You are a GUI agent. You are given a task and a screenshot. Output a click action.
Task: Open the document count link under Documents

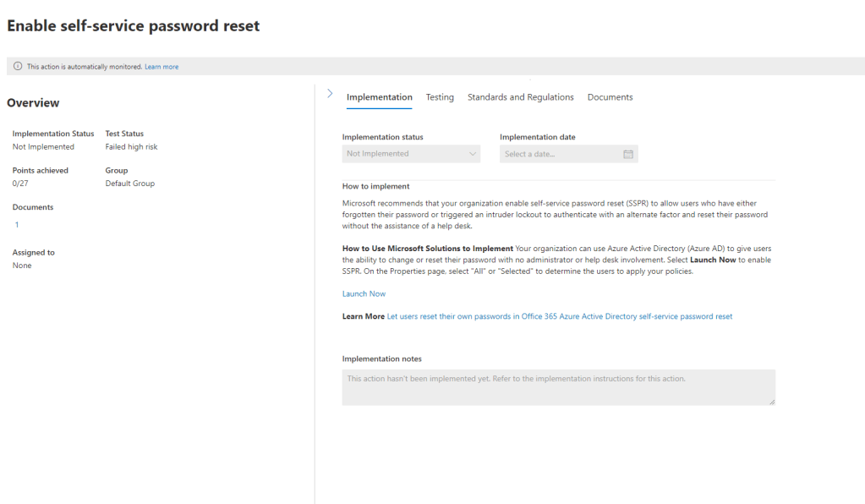pos(17,225)
